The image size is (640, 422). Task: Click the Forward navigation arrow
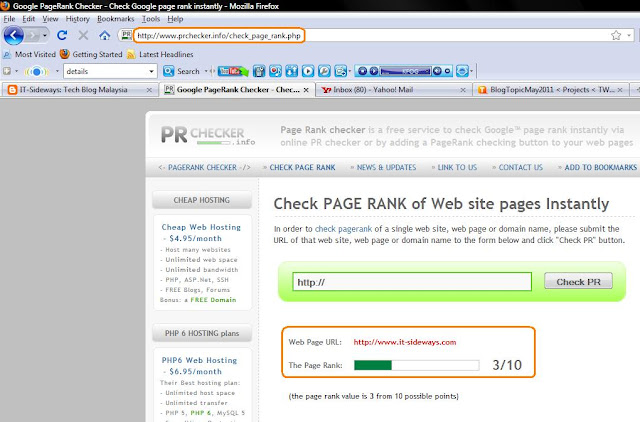point(32,36)
